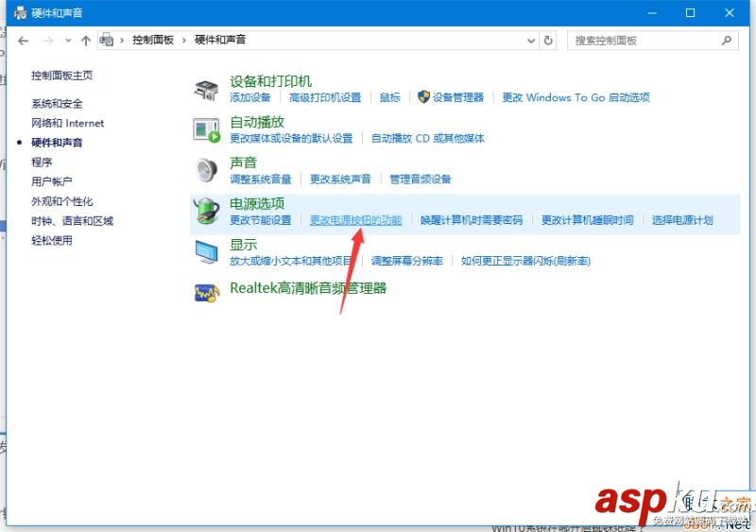Click the Display monitor icon
Screen dimensions: 756x532
click(207, 251)
